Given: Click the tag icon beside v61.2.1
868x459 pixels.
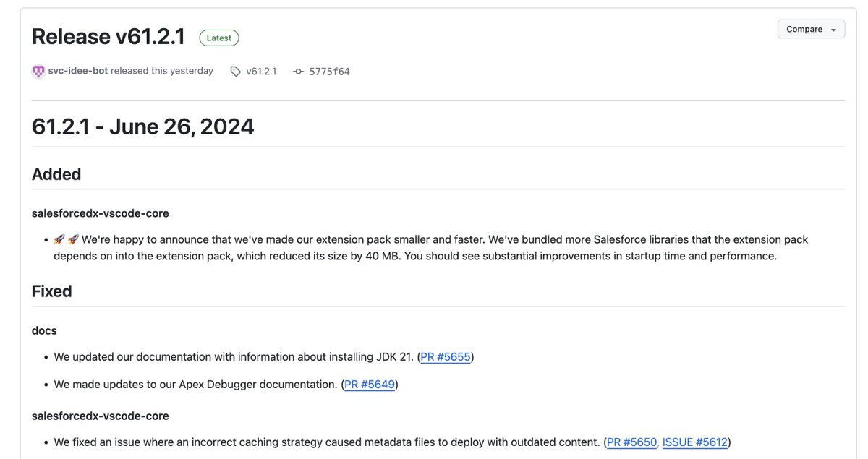Looking at the screenshot, I should (x=234, y=71).
